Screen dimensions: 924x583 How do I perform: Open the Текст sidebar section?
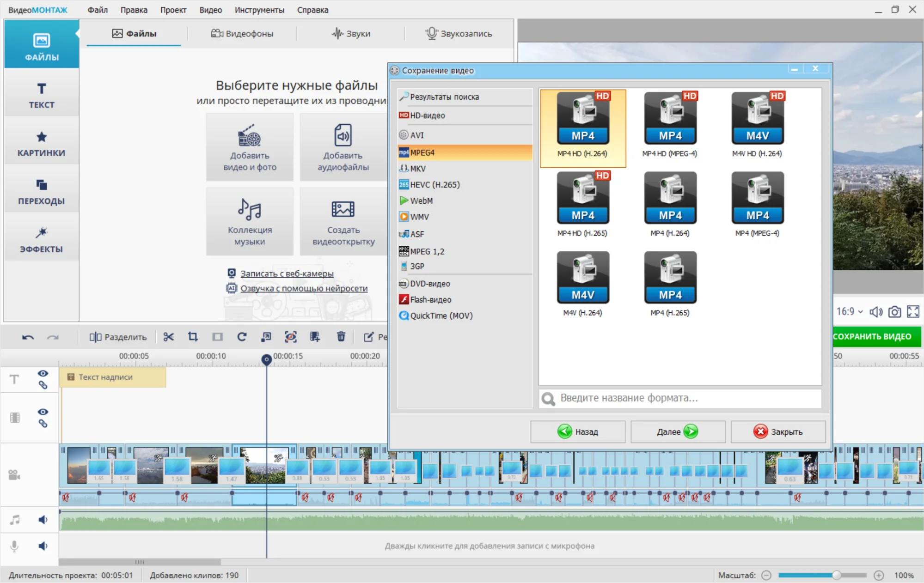42,95
